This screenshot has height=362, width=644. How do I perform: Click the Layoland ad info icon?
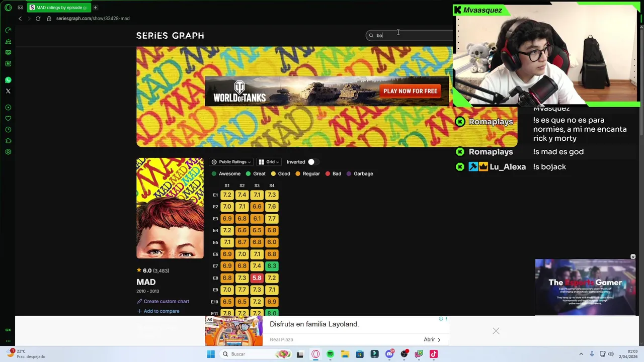pos(441,319)
